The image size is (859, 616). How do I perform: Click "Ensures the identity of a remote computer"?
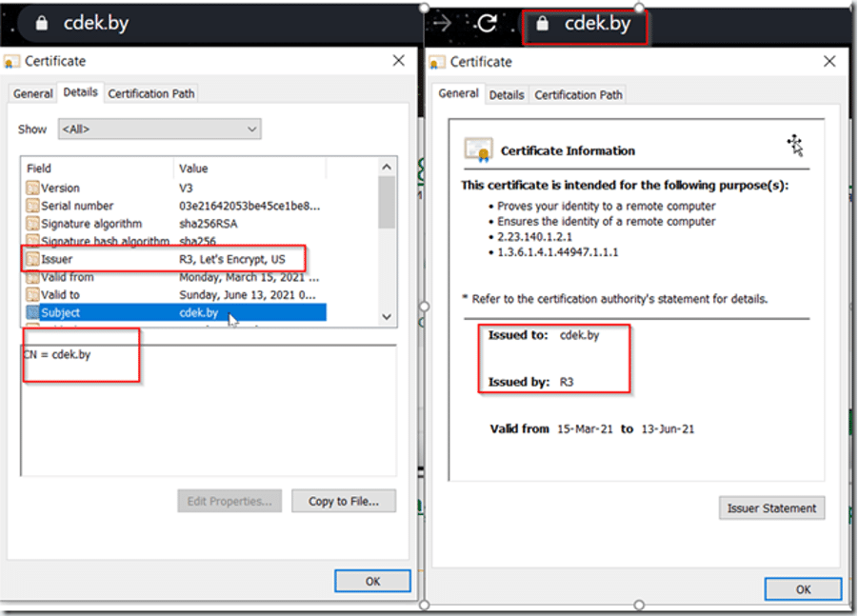pos(607,222)
